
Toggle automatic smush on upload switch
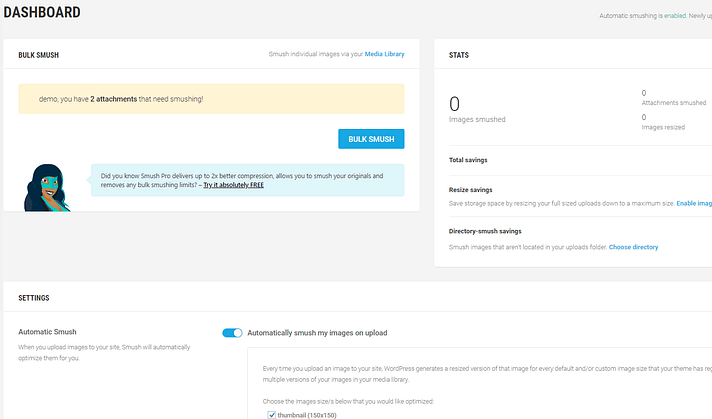(x=232, y=333)
